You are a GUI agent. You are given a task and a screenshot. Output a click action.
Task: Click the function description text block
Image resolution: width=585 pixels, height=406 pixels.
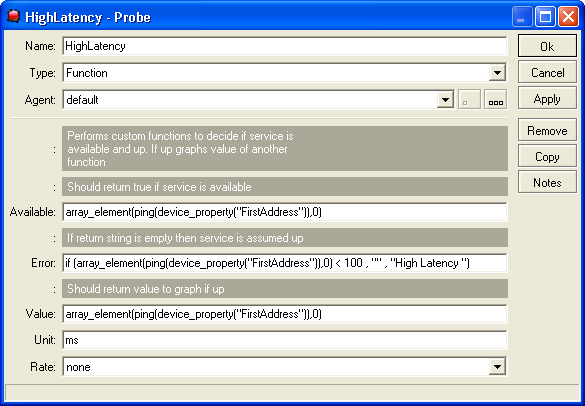tap(285, 149)
